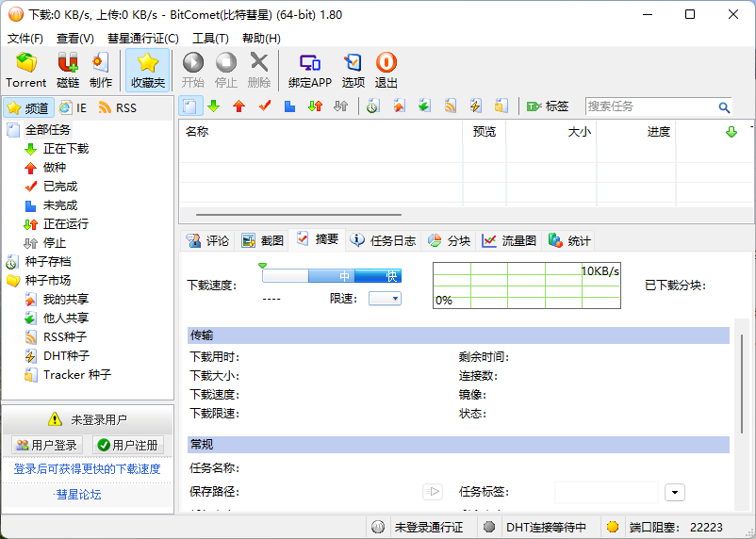Click the 用户登录 button
Viewport: 756px width, 539px height.
coord(47,445)
